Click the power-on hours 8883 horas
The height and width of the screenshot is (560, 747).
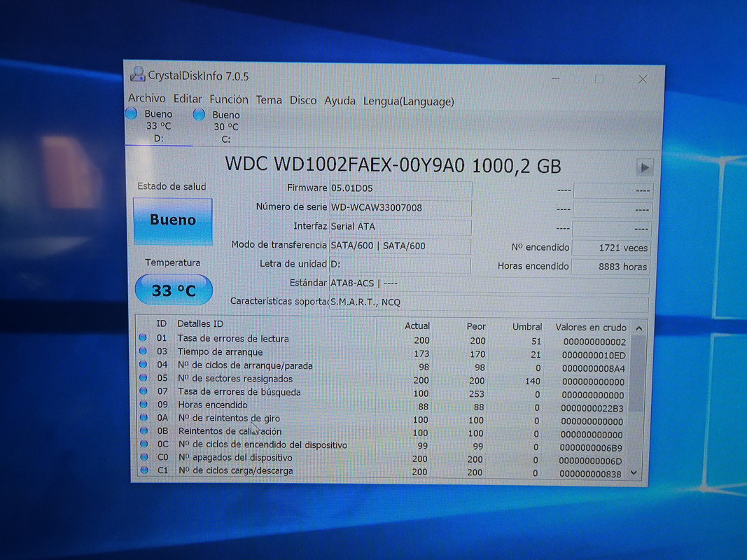tap(610, 267)
